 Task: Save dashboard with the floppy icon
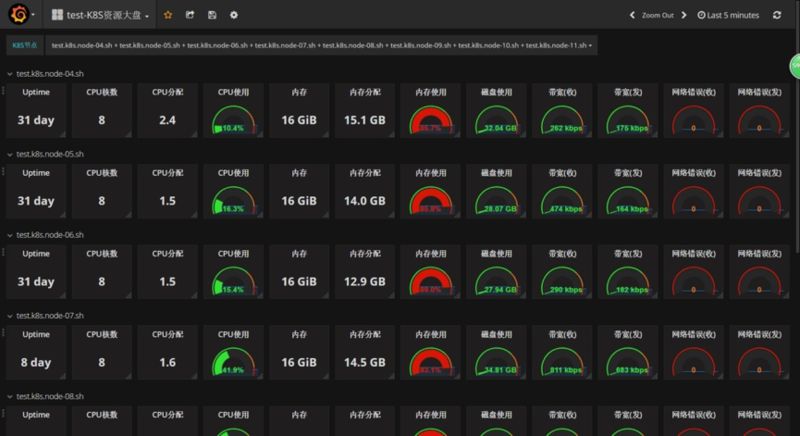212,15
